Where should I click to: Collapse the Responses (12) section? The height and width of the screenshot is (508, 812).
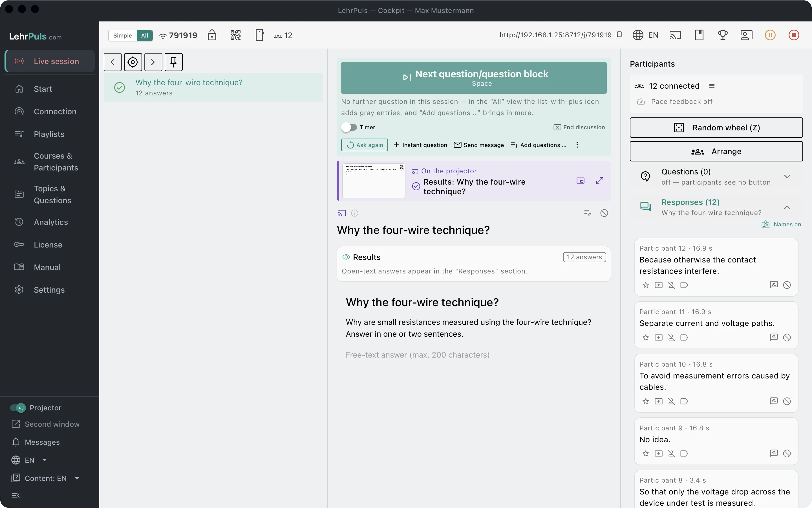716,207
